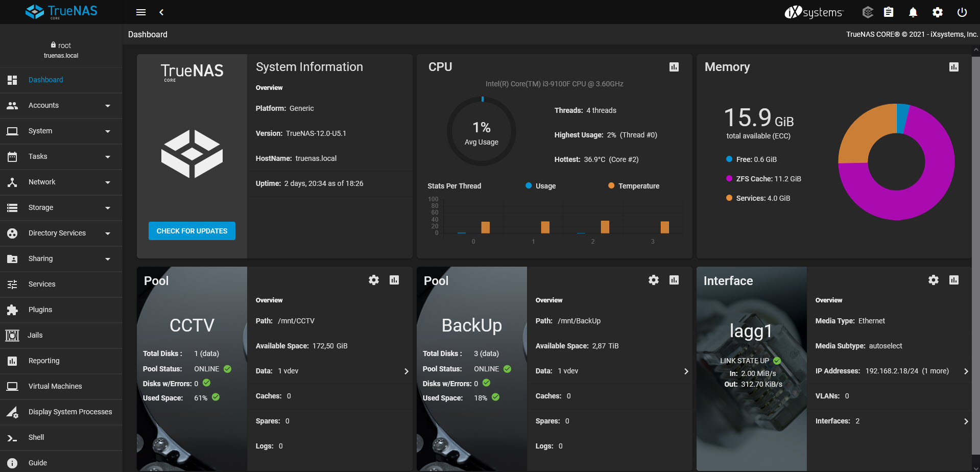Expand the Directory Services menu arrow
This screenshot has height=472, width=980.
pos(108,233)
